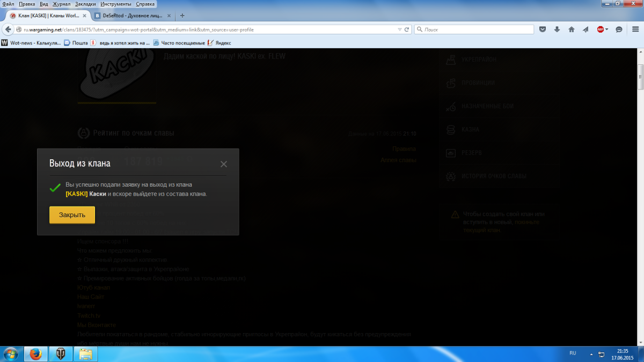Open the Почта bookmark
644x362 pixels.
point(76,42)
